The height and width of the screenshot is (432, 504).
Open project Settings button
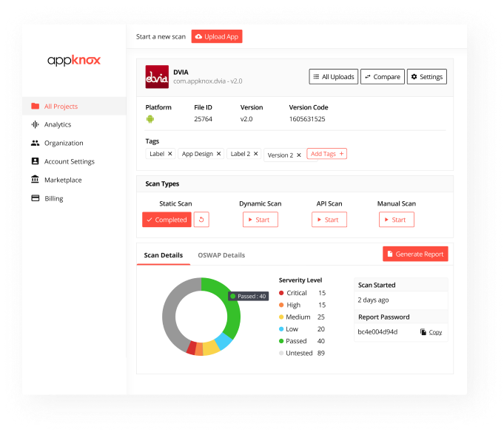427,76
